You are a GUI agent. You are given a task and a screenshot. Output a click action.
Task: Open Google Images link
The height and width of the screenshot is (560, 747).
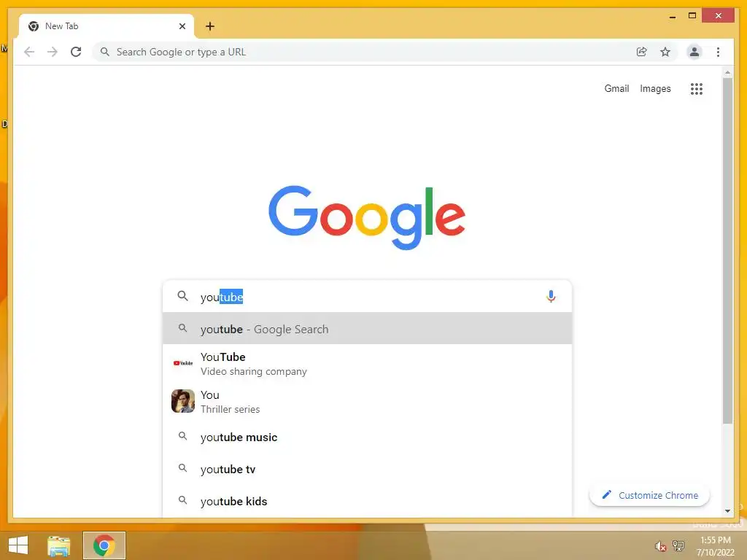(655, 88)
